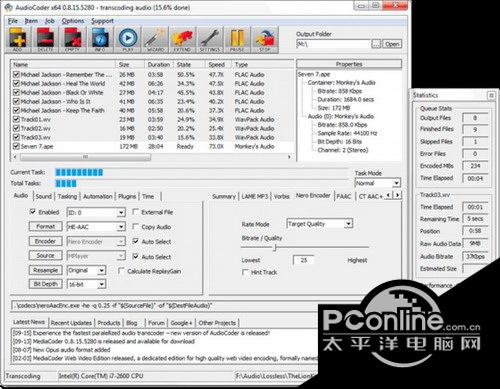500x389 pixels.
Task: Click the Bitrate / Quality slider handle
Action: click(x=275, y=247)
